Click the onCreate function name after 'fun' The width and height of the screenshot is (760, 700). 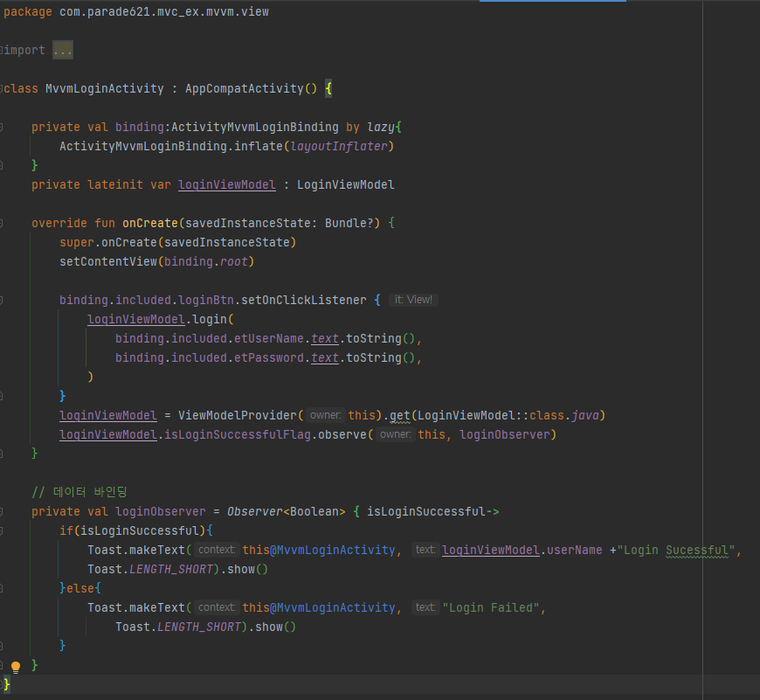coord(150,223)
